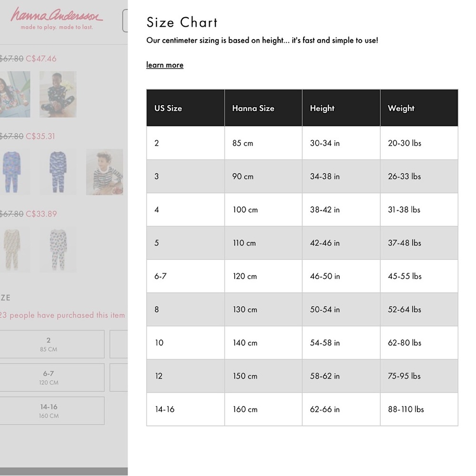Image resolution: width=476 pixels, height=476 pixels.
Task: Click the US Size column header
Action: click(186, 108)
